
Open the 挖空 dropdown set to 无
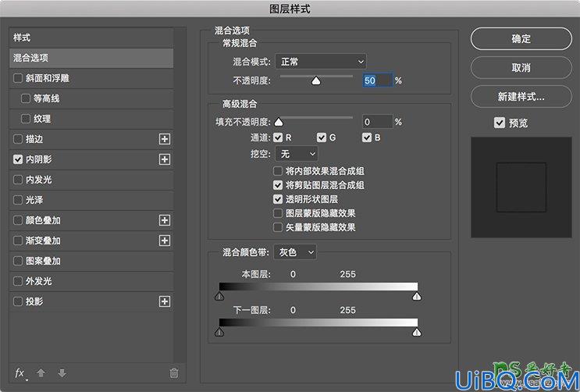297,154
